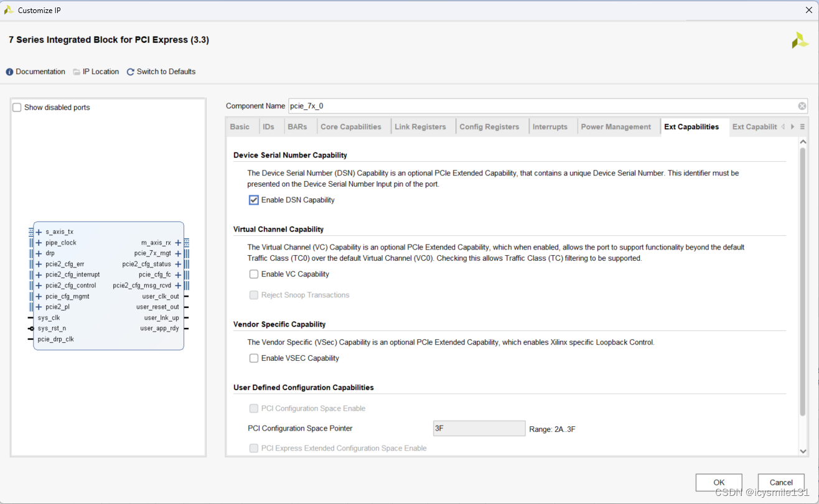The width and height of the screenshot is (819, 504).
Task: Open the IDs tab
Action: click(x=269, y=127)
